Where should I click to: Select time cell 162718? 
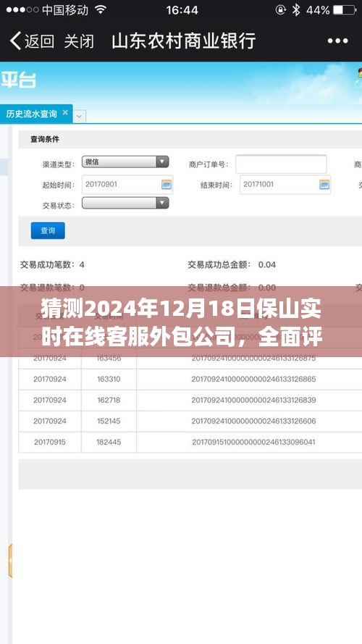pyautogui.click(x=109, y=400)
